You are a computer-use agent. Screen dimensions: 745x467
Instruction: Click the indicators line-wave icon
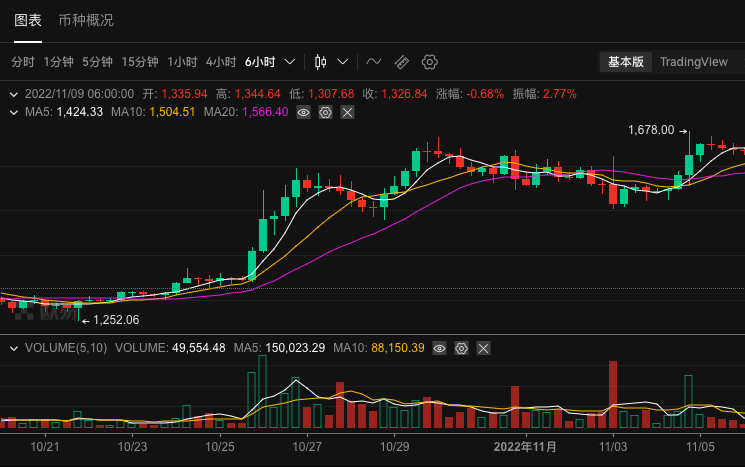[373, 62]
